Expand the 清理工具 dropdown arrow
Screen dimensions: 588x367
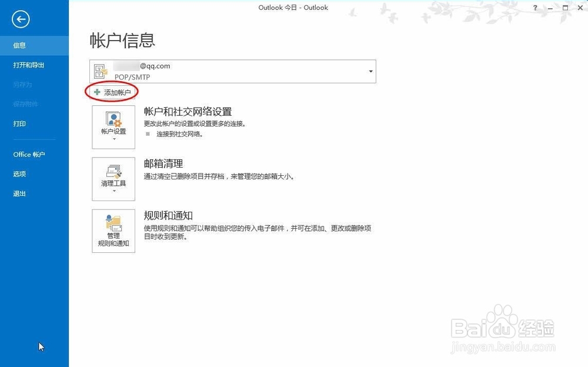tap(114, 191)
